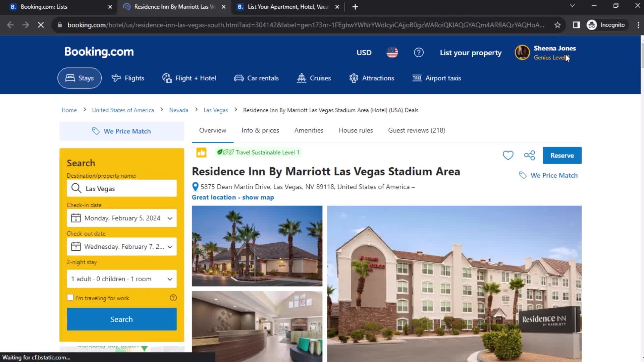Viewport: 644px width, 362px height.
Task: Stop page loading in browser toolbar
Action: pos(41,25)
